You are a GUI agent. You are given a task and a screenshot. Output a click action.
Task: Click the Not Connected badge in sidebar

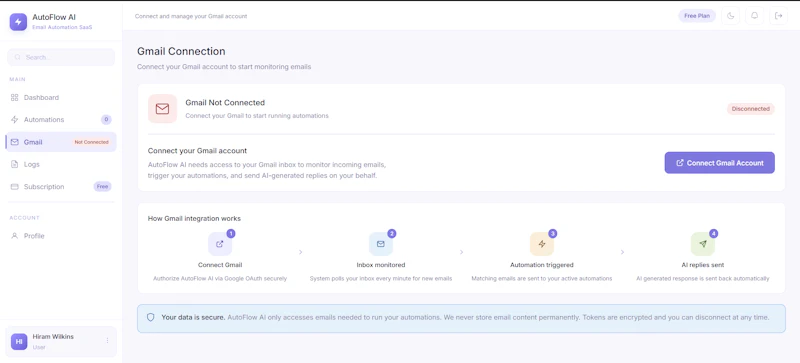tap(91, 142)
